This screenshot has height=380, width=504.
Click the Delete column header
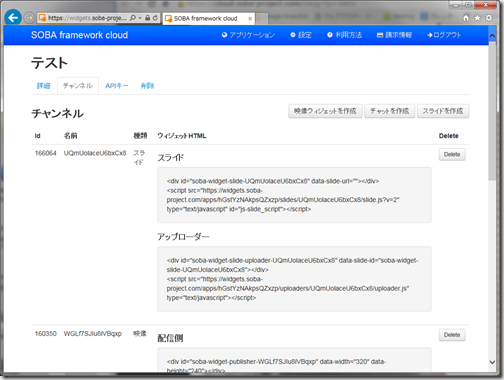click(449, 136)
